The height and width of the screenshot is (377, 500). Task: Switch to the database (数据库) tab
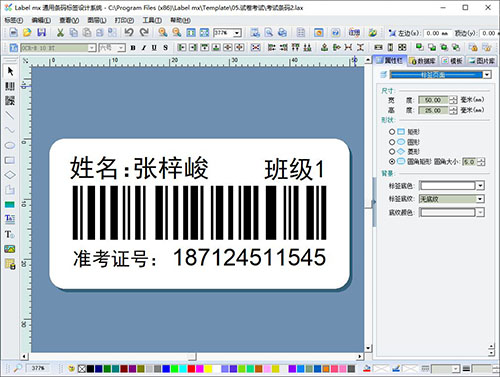pos(423,61)
